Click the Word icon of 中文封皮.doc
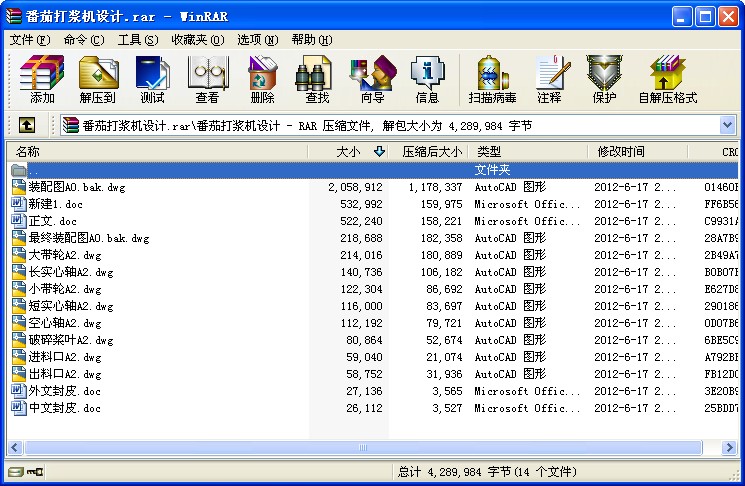745x486 pixels. [19, 408]
